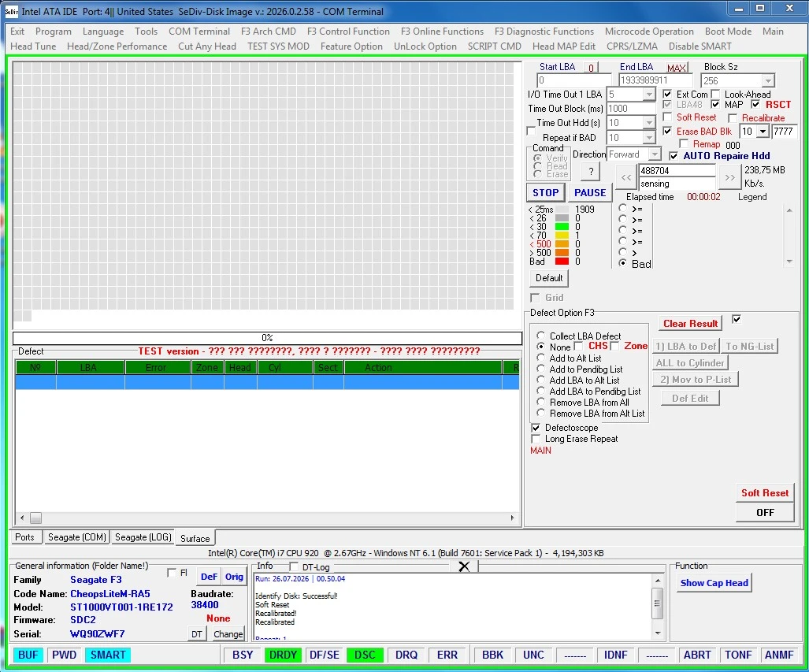The height and width of the screenshot is (672, 809).
Task: Click the ABRT error indicator
Action: pyautogui.click(x=697, y=655)
